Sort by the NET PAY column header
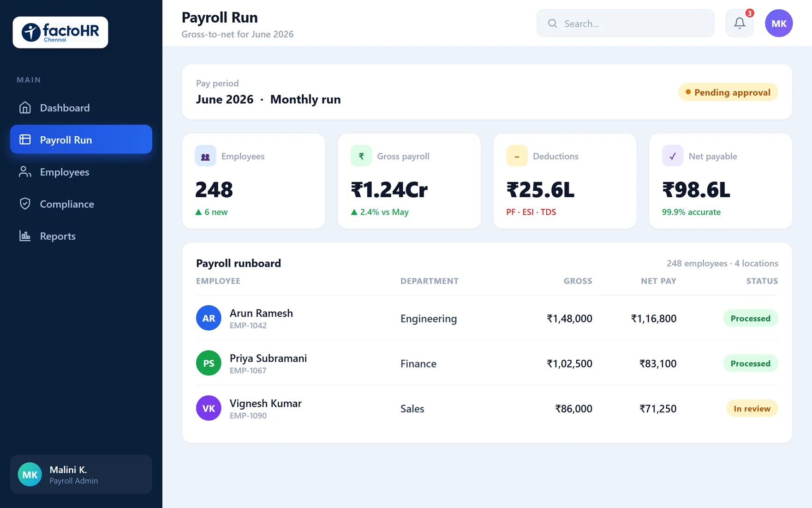 tap(658, 281)
